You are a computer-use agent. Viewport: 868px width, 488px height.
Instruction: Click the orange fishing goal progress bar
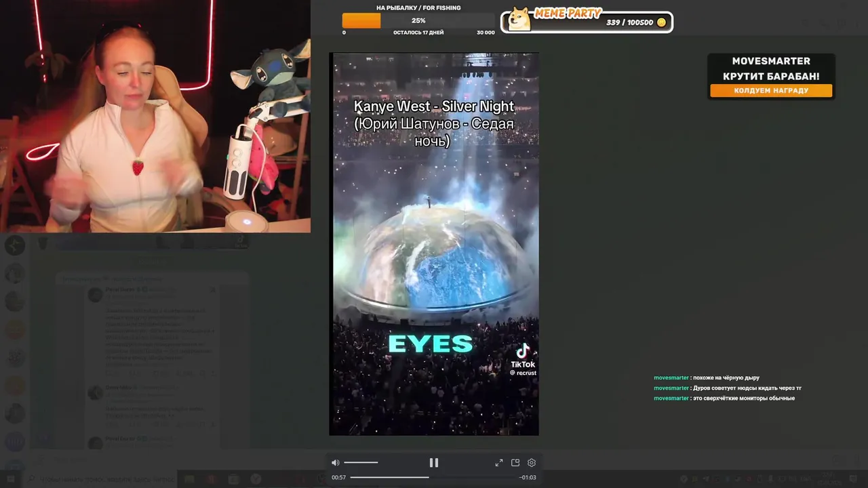418,21
